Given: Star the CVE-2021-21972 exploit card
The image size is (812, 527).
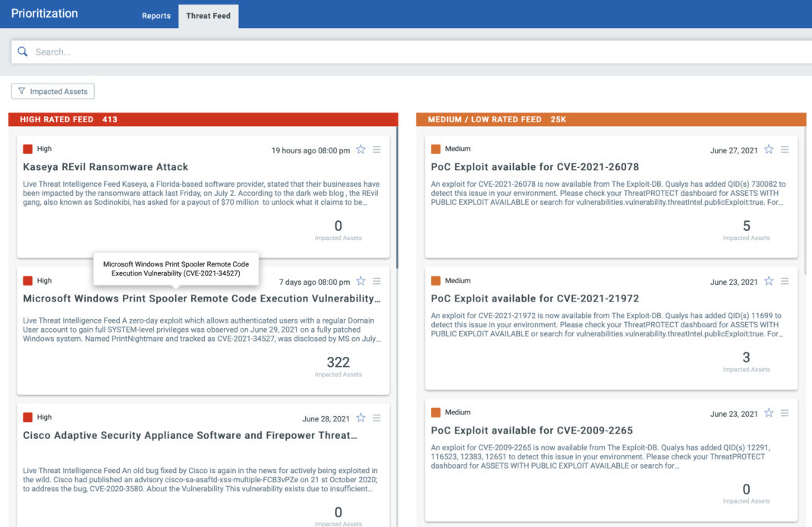Looking at the screenshot, I should point(769,281).
